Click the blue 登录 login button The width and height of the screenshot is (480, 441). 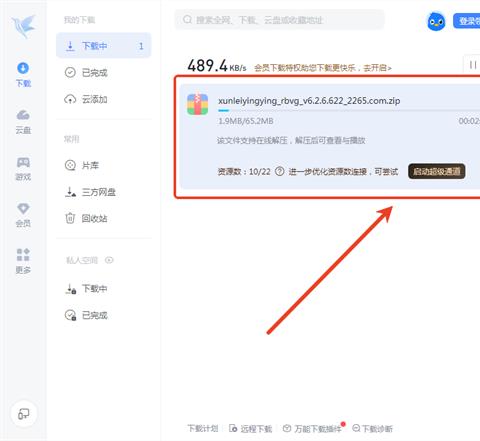coord(467,21)
